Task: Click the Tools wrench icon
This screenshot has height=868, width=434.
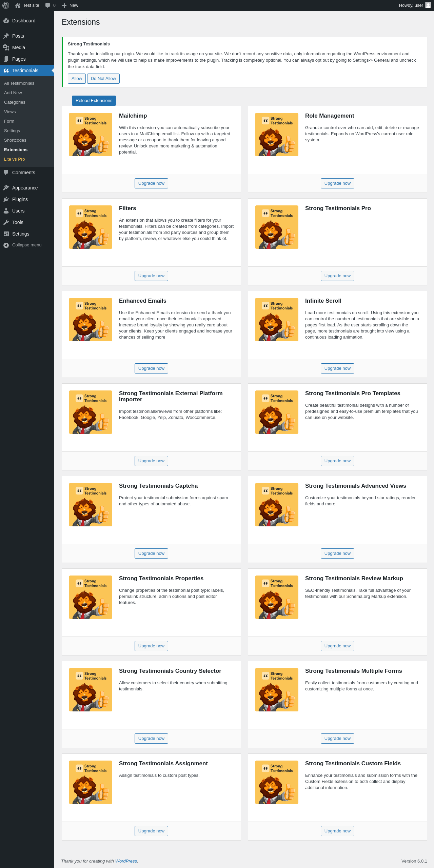Action: 6,222
